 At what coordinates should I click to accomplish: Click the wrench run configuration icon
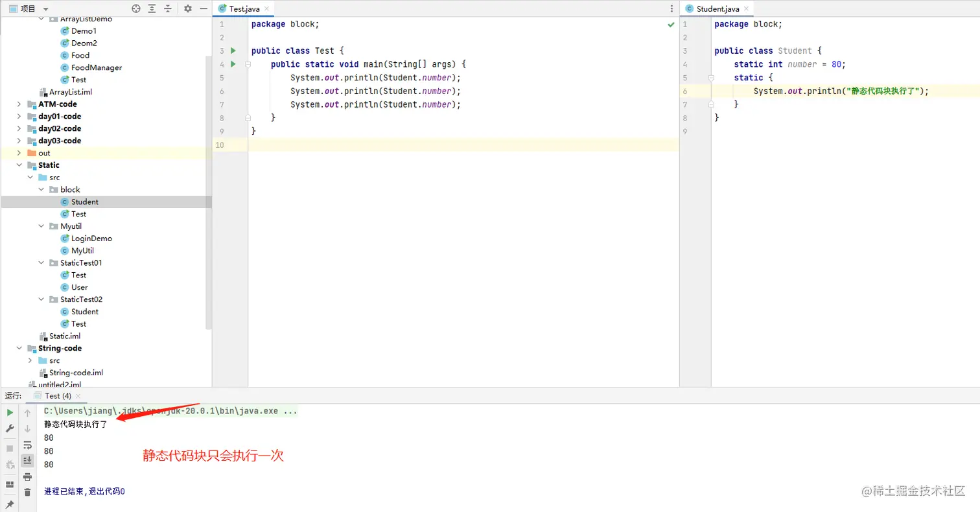pos(10,428)
